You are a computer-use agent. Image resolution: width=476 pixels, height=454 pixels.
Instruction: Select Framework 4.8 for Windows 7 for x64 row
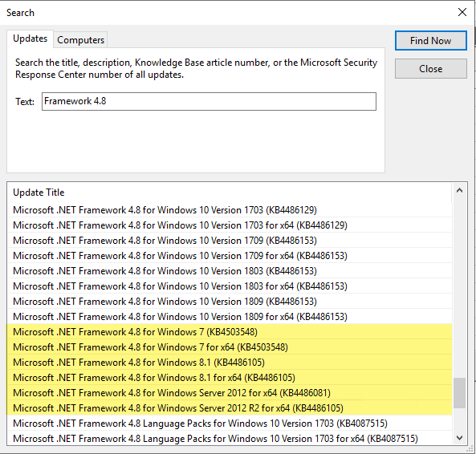pyautogui.click(x=230, y=347)
